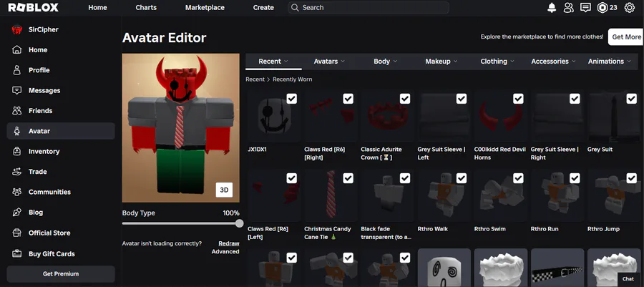Switch avatar preview to 3D
Viewport: 644px width, 287px height.
(x=224, y=190)
